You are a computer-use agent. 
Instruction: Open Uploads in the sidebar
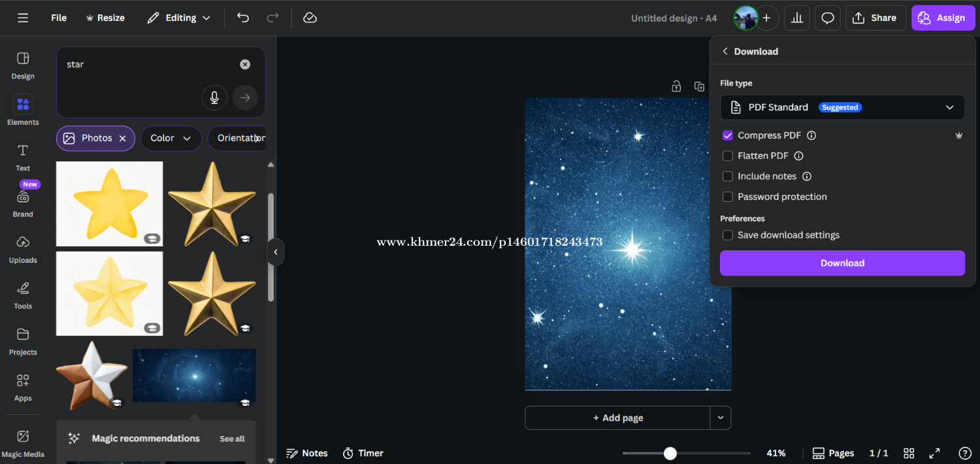click(x=23, y=249)
